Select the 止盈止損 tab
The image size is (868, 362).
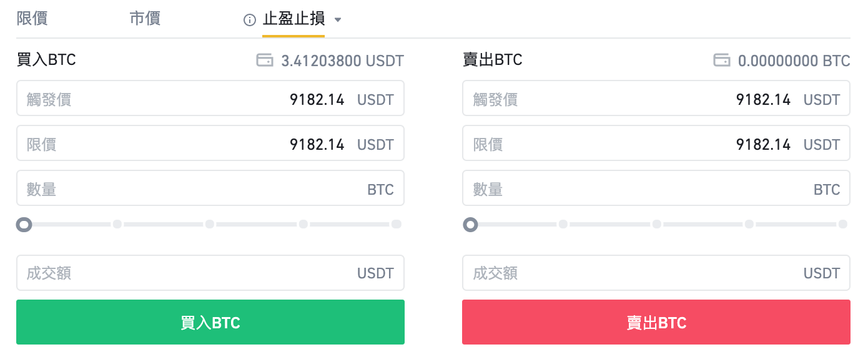coord(293,19)
